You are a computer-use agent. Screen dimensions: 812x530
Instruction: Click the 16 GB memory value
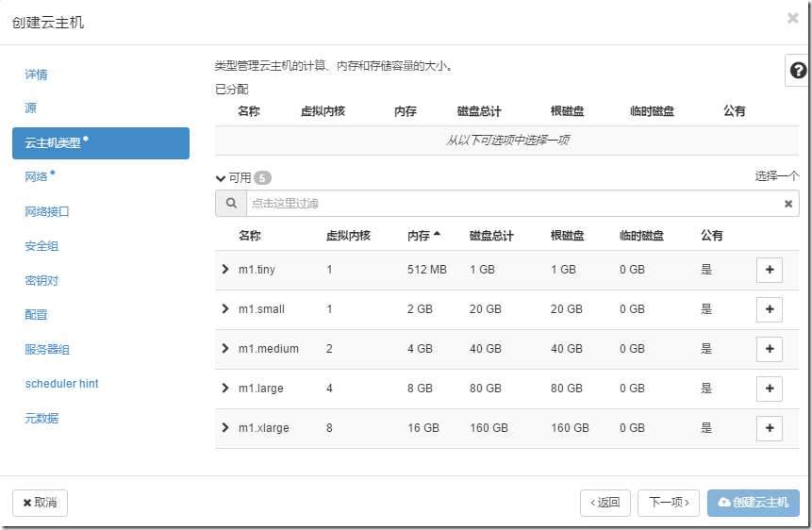click(423, 428)
